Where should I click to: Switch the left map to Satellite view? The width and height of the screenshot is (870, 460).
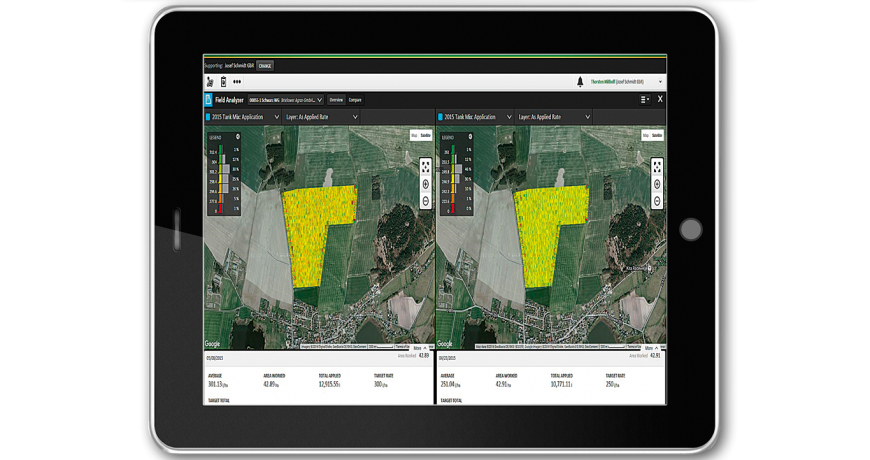(426, 135)
